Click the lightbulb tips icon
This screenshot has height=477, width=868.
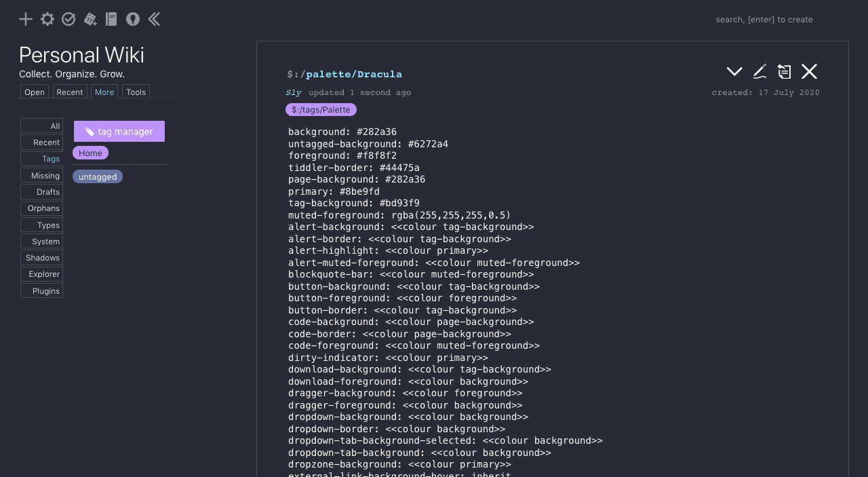tap(132, 19)
